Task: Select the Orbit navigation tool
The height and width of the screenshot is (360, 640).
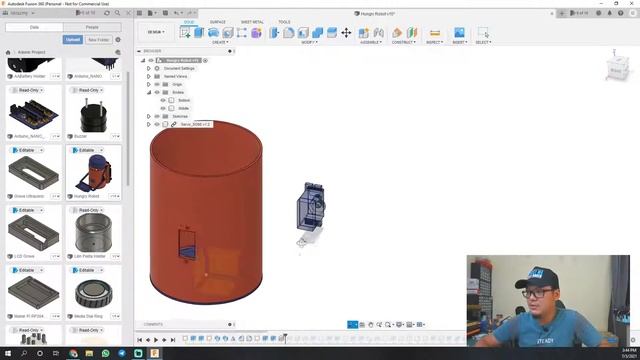Action: [353, 324]
